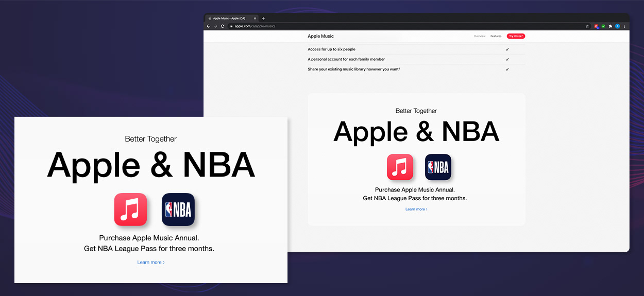The width and height of the screenshot is (644, 296).
Task: Click the checkmark for personal account row
Action: pyautogui.click(x=507, y=59)
